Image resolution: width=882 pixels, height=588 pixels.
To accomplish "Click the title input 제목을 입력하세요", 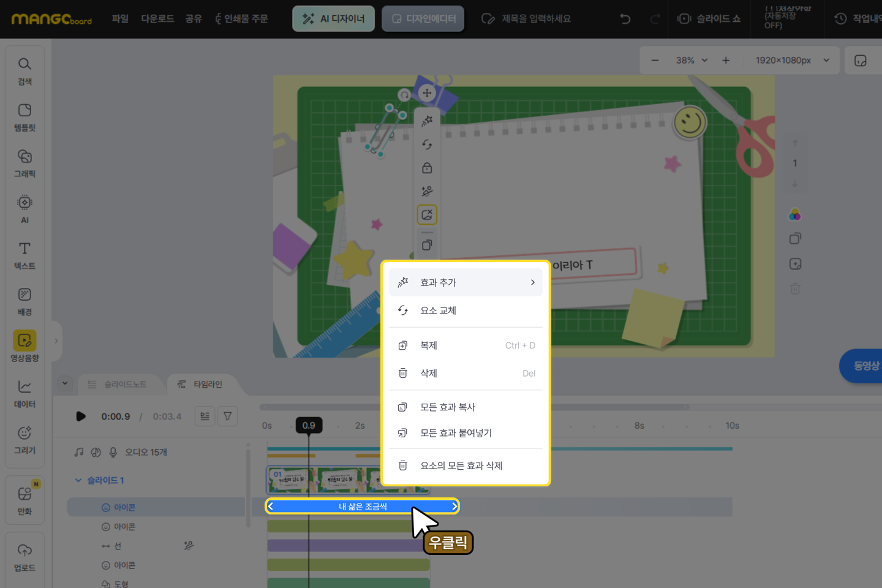I will (x=536, y=19).
